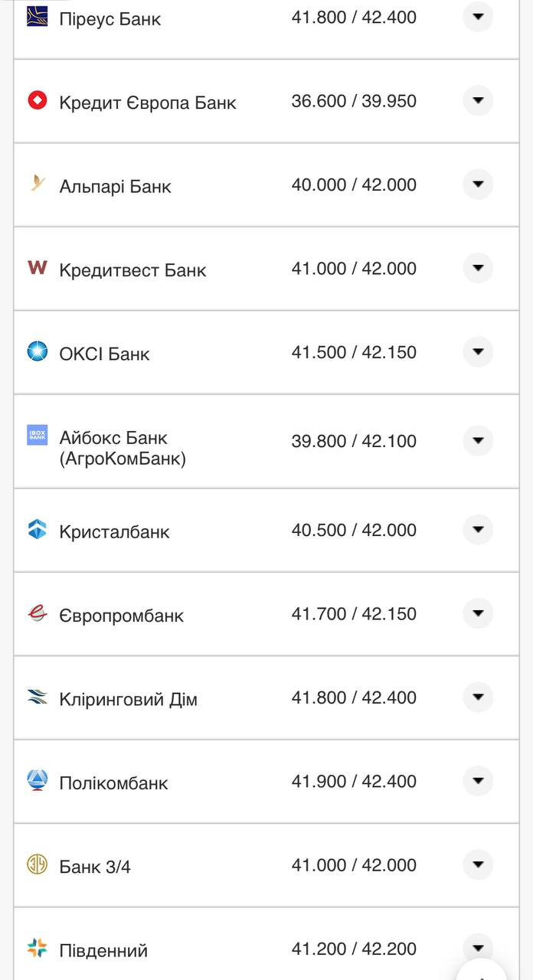
Task: Expand details for Кредит Європа Банк
Action: 478,100
